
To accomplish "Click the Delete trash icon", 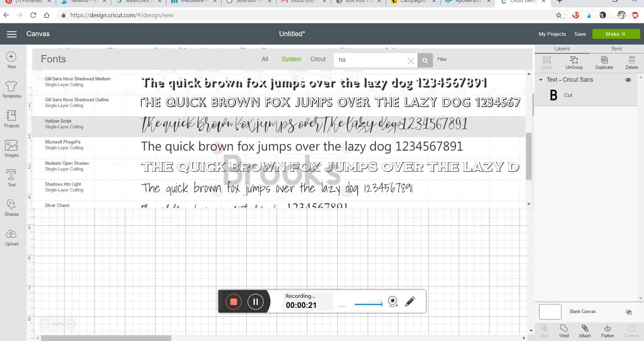I will (632, 63).
